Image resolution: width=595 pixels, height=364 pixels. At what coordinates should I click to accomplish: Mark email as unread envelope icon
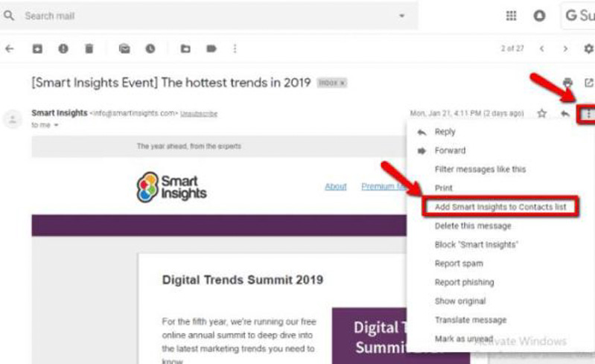pyautogui.click(x=124, y=48)
